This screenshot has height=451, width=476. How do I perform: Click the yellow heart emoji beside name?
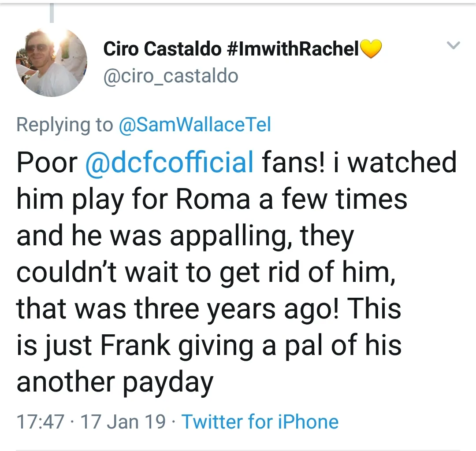pyautogui.click(x=371, y=50)
